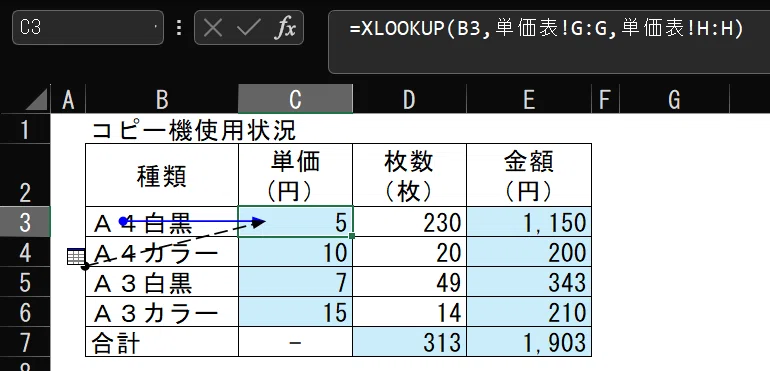Screen dimensions: 770x371
Task: Click the 種類 header cell
Action: point(162,175)
